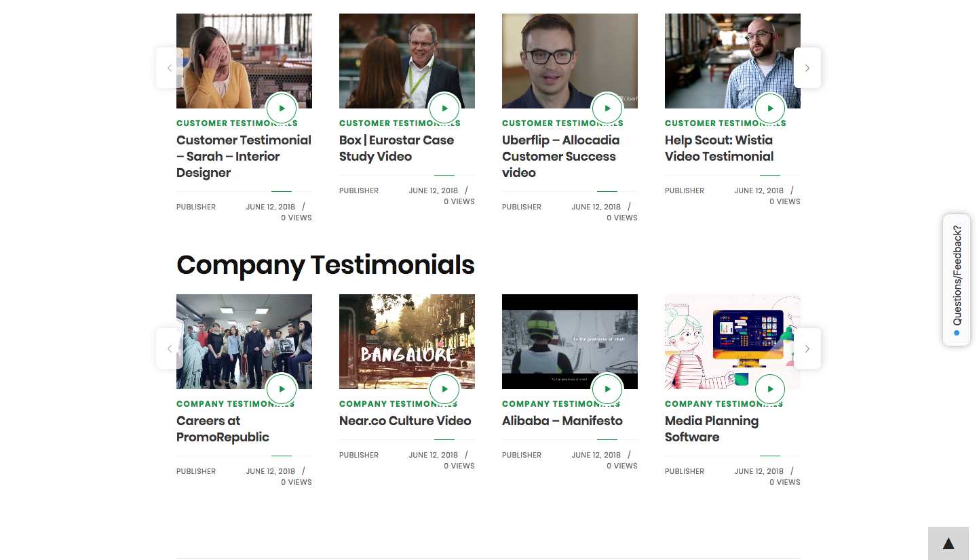Open the Box Eurostar video thumbnail
977x560 pixels.
click(x=407, y=61)
